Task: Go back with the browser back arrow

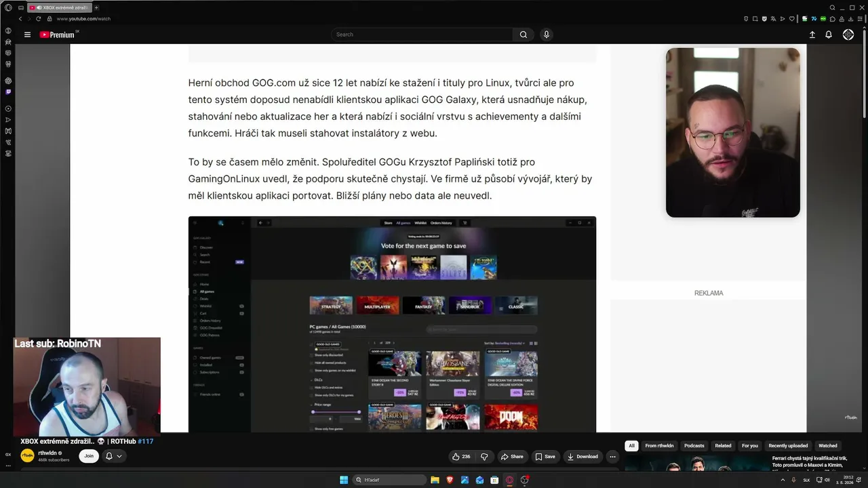Action: pyautogui.click(x=20, y=19)
